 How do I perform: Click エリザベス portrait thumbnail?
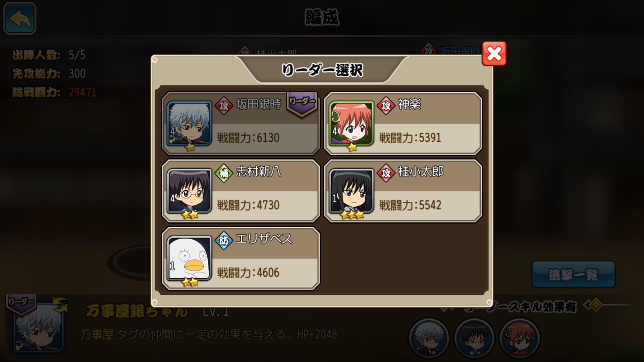click(x=189, y=258)
